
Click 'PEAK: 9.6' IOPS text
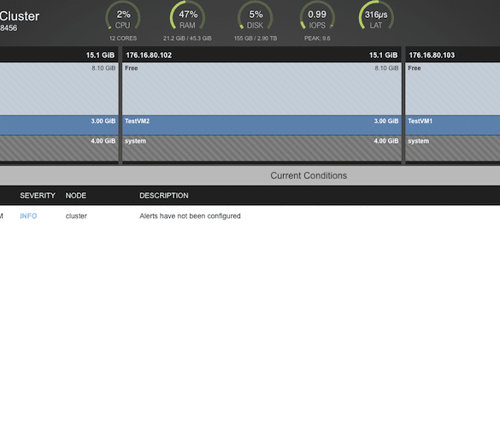(x=317, y=38)
